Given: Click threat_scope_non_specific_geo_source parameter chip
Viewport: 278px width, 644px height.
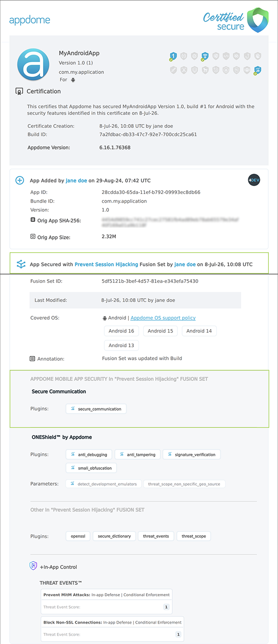Looking at the screenshot, I should coord(184,484).
